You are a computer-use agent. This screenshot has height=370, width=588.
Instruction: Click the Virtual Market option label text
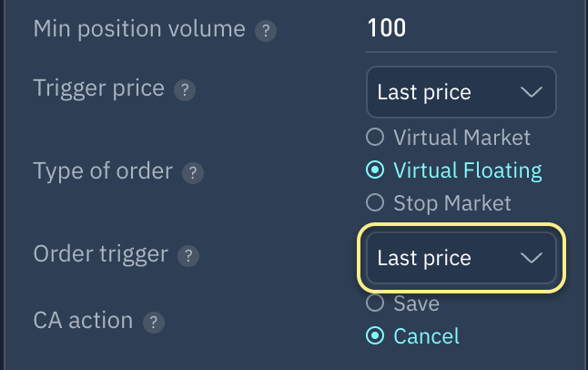tap(461, 139)
